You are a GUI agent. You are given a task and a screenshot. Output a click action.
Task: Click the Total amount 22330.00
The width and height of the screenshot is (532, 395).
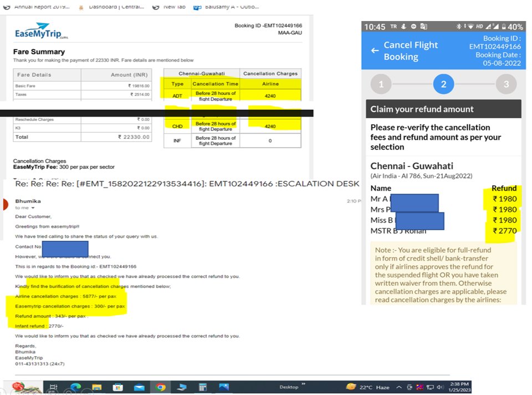134,137
